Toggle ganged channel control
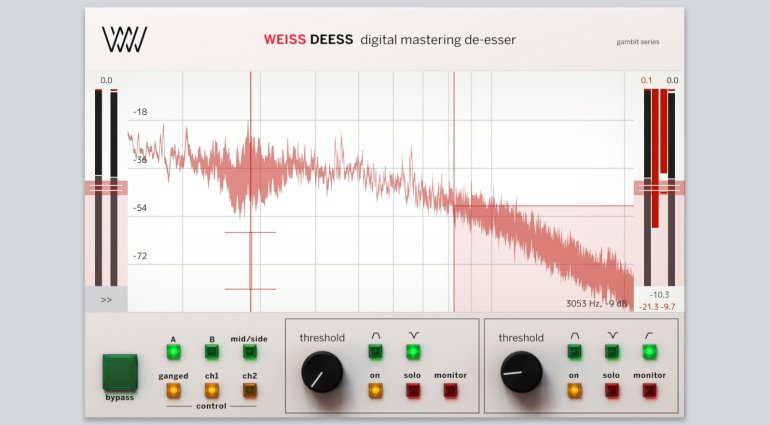 pyautogui.click(x=173, y=390)
